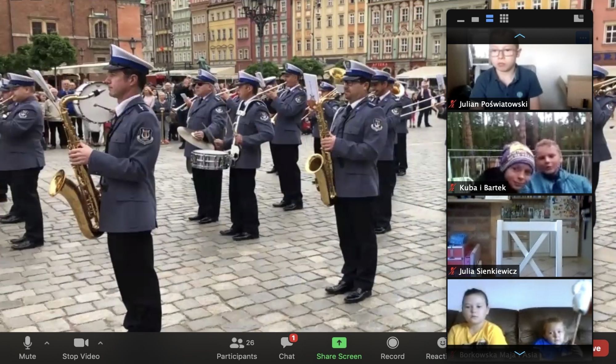
Task: Select the stacked thumbnail strip view
Action: pos(490,18)
